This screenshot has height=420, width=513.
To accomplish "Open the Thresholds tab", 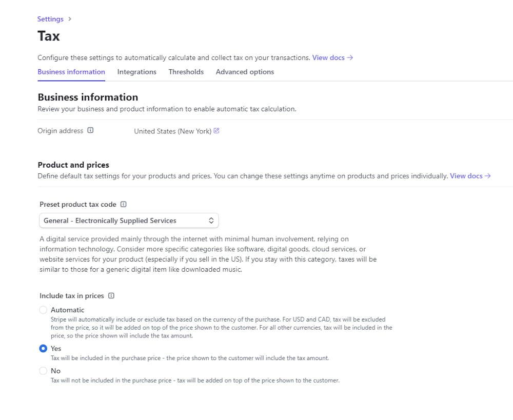I will click(x=186, y=72).
